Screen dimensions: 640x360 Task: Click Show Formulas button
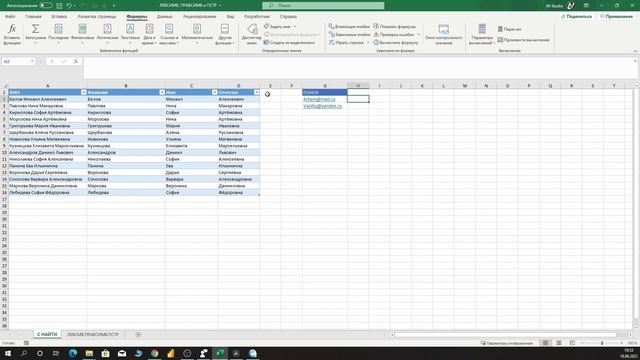[x=395, y=27]
